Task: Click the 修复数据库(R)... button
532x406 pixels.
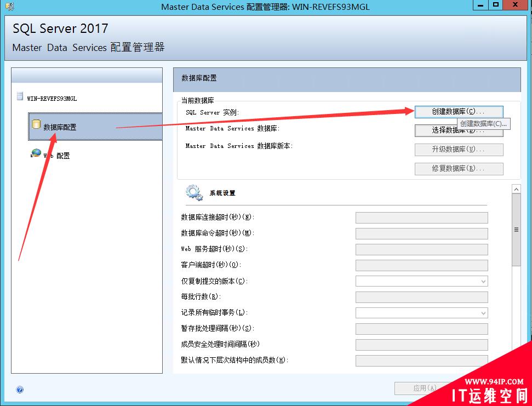Action: point(459,169)
